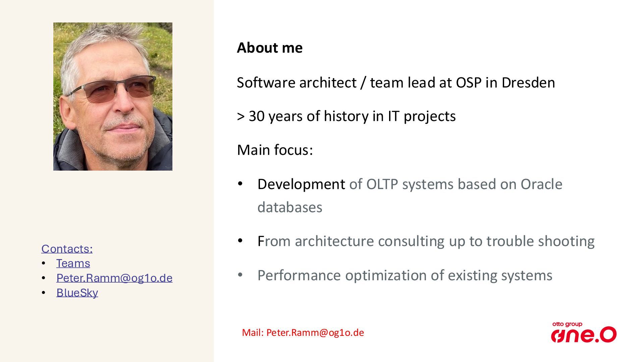Select the portrait photo of the speaker
Screen dimensions: 644x362
pos(113,97)
